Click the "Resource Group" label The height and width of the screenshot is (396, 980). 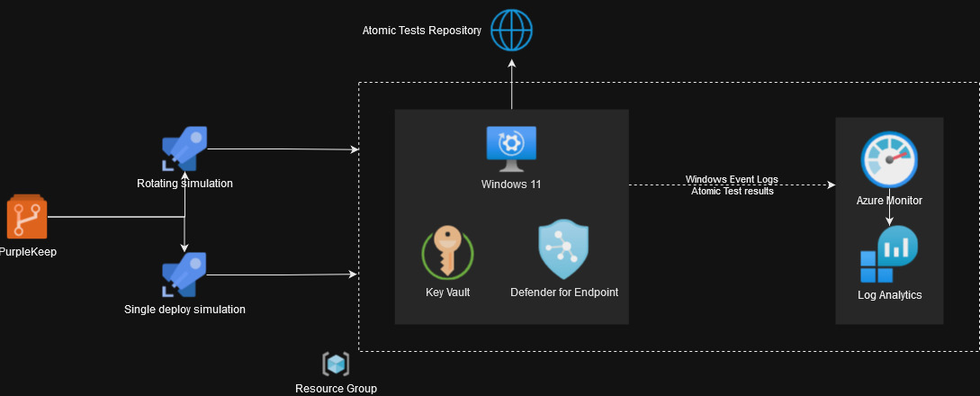point(337,389)
